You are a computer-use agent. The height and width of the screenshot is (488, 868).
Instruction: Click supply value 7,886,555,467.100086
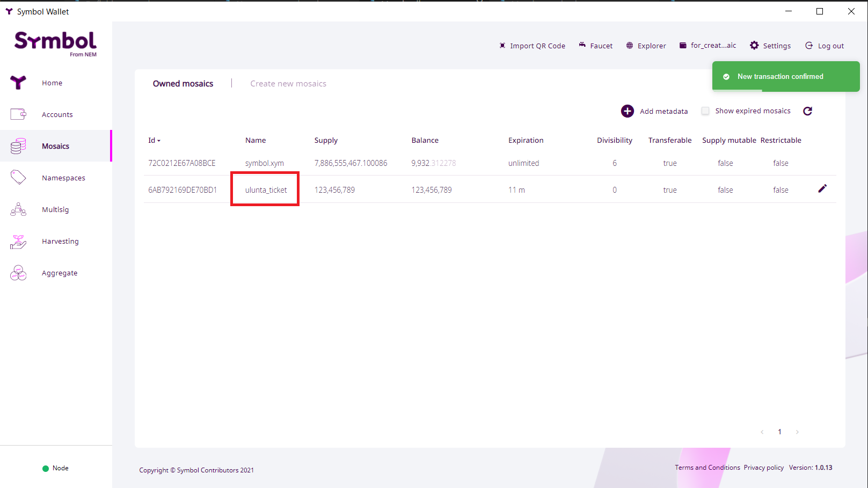click(x=351, y=163)
